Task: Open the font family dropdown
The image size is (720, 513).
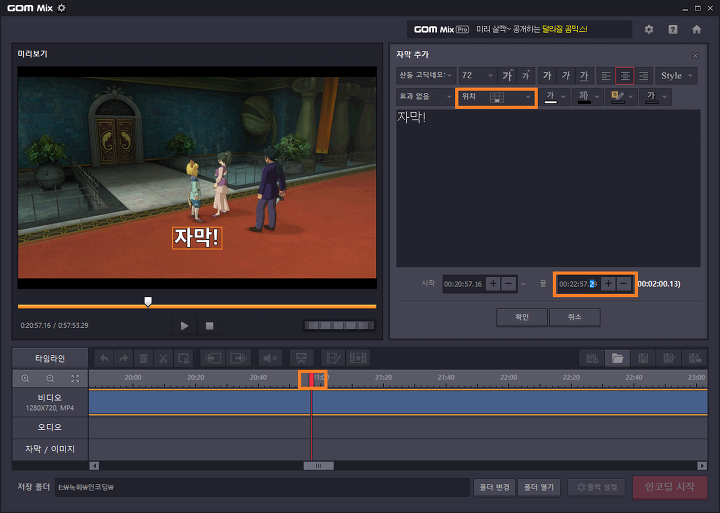Action: click(426, 75)
